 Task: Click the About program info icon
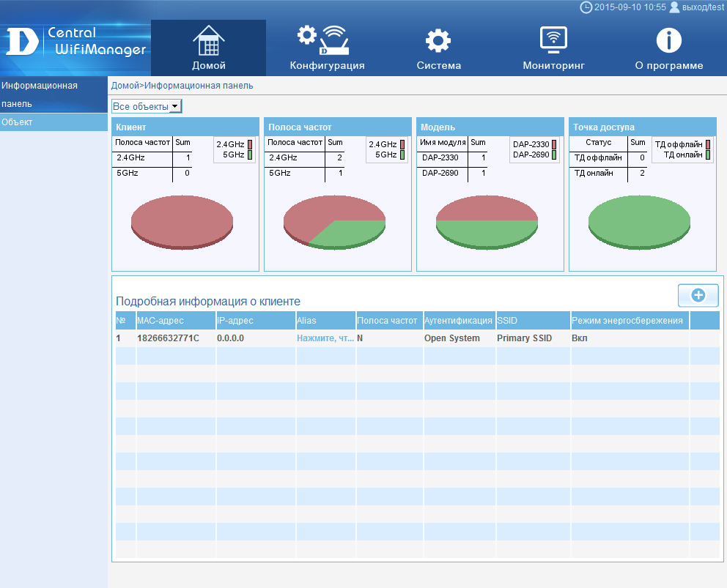[668, 41]
